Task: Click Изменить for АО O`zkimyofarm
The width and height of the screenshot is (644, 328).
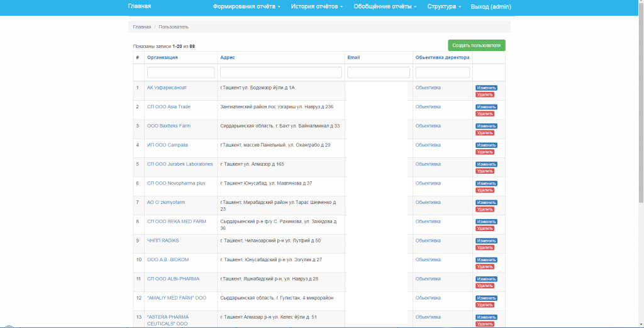Action: tap(486, 203)
